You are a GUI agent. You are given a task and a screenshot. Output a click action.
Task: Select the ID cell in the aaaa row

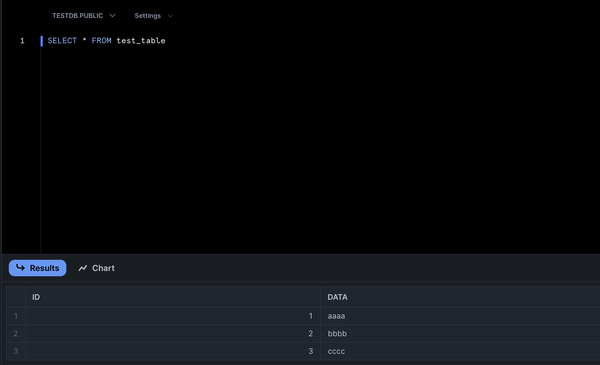coord(173,316)
